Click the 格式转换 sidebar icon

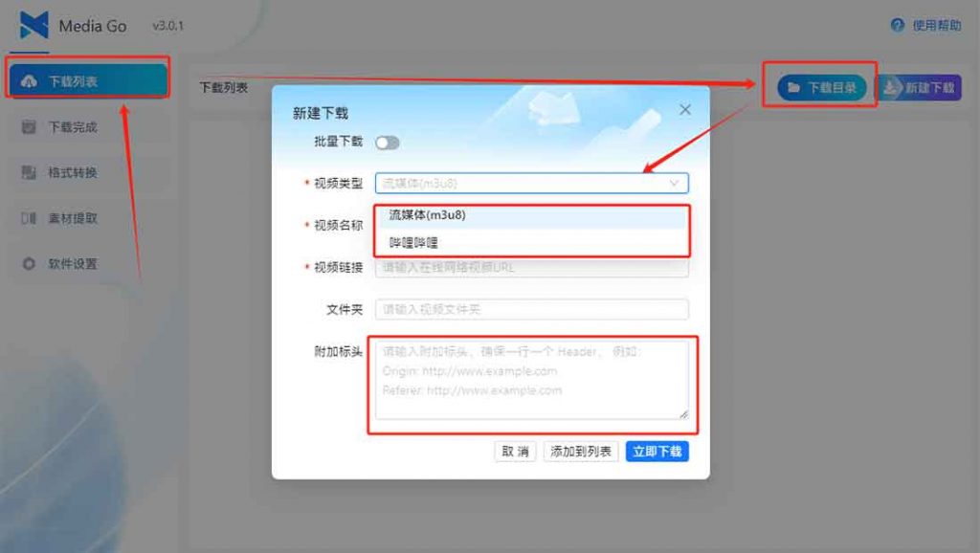(x=29, y=172)
